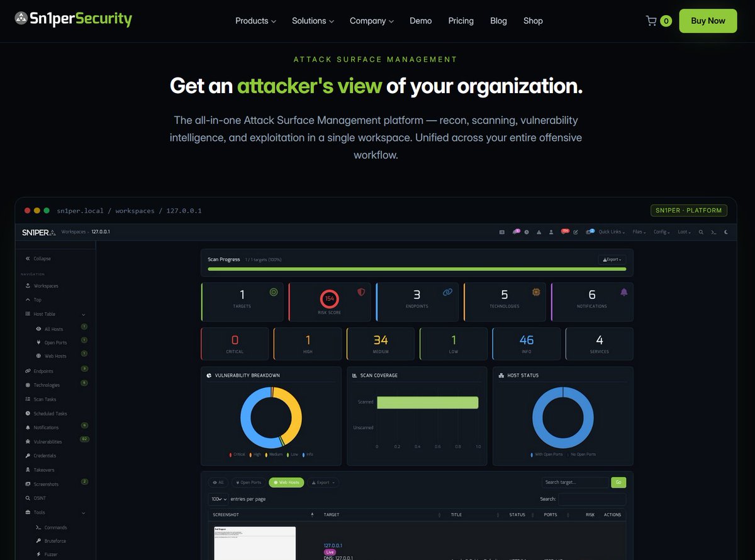The height and width of the screenshot is (560, 755).
Task: Expand the Products menu
Action: [255, 21]
